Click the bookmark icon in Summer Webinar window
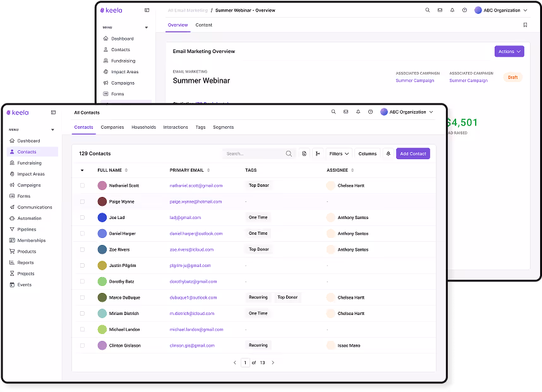The width and height of the screenshot is (542, 392). coord(525,25)
